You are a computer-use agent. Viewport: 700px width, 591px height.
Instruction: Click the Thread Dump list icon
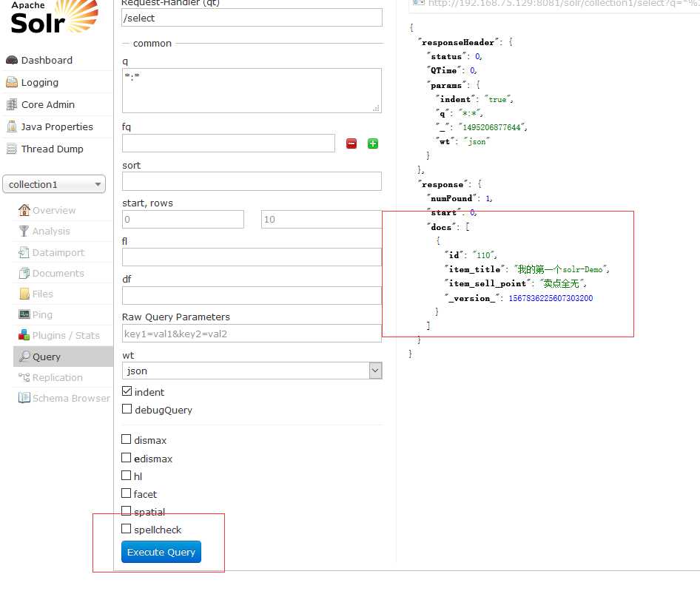pyautogui.click(x=12, y=149)
